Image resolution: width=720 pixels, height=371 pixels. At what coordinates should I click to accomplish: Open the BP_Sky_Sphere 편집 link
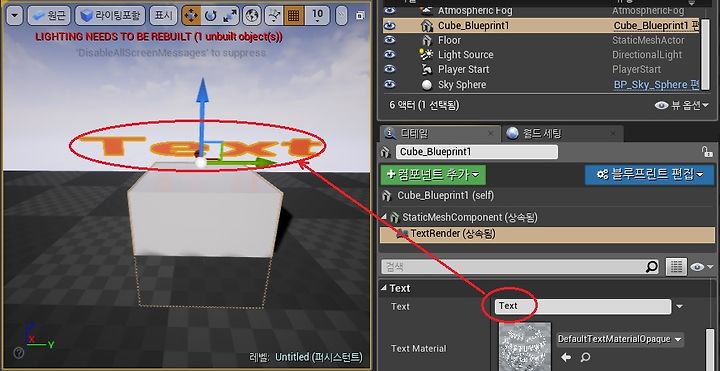(656, 84)
